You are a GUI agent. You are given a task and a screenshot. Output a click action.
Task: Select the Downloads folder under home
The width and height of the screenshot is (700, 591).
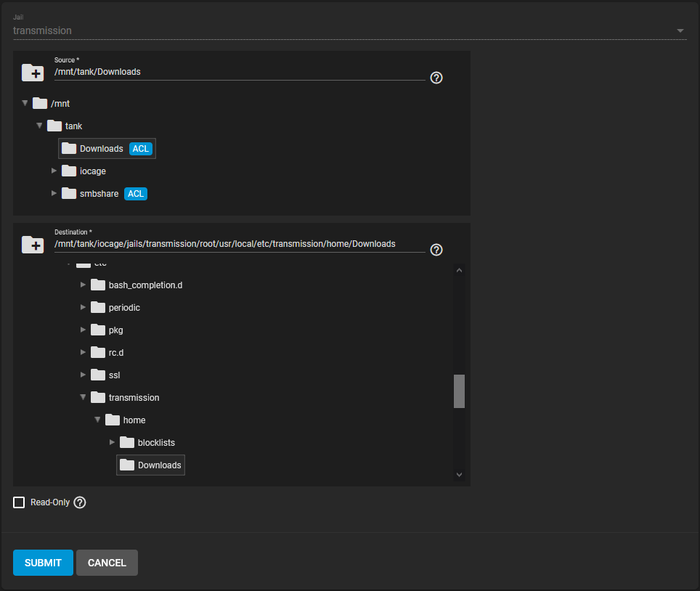(x=150, y=465)
